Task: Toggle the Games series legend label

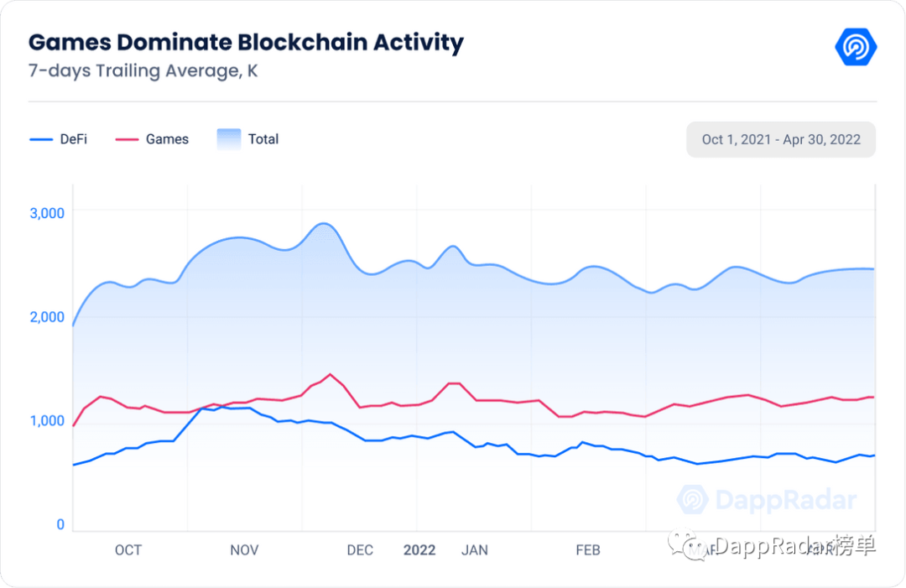Action: coord(167,139)
